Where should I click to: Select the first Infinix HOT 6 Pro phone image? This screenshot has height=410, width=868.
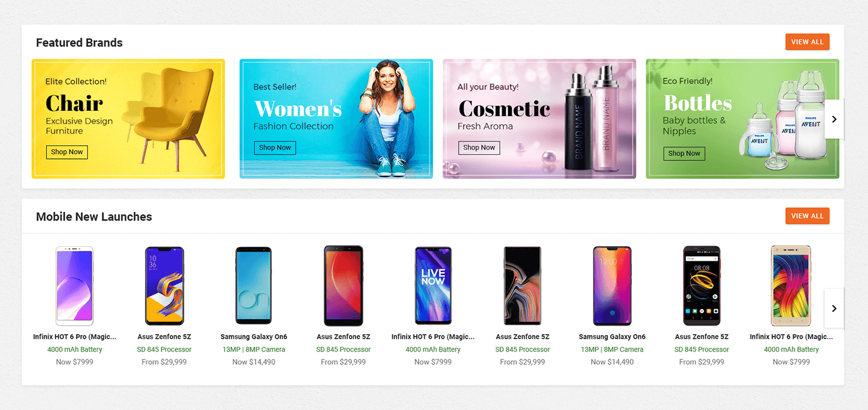(75, 286)
